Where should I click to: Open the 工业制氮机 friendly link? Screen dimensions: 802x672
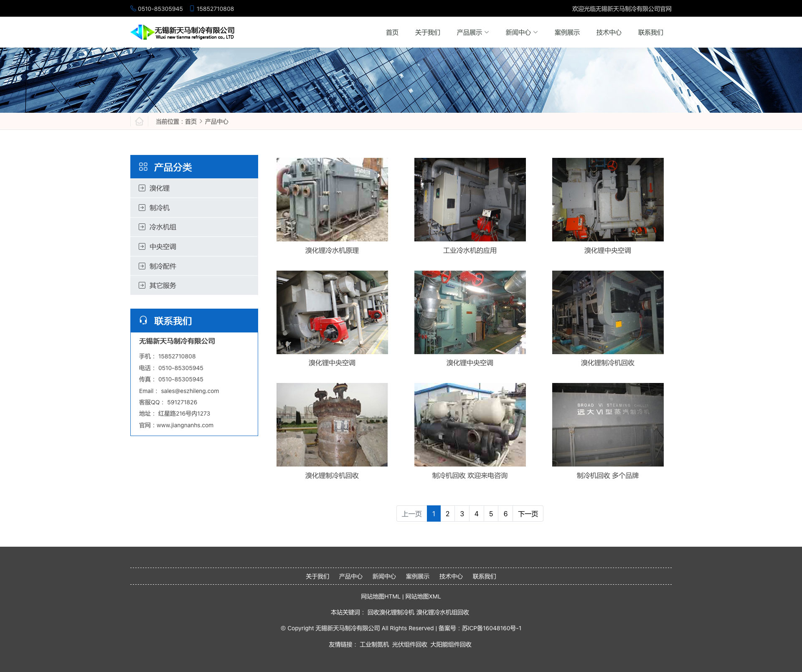coord(374,644)
